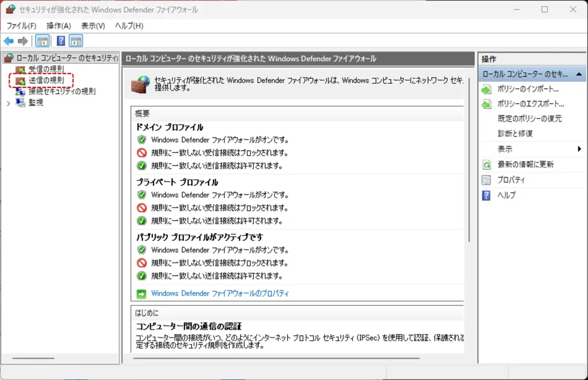The height and width of the screenshot is (380, 588).
Task: Collapse the ローカル コンピューター actions section header
Action: [x=578, y=74]
